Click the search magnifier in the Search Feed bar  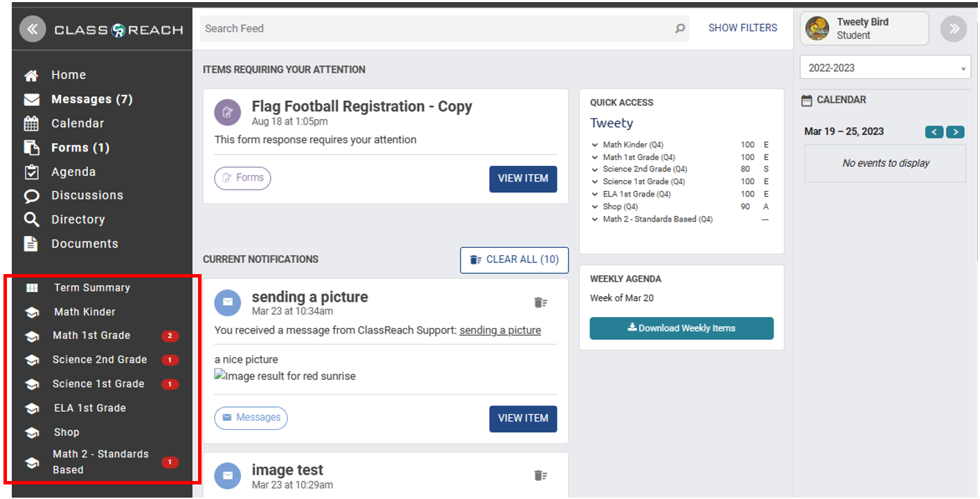tap(679, 28)
